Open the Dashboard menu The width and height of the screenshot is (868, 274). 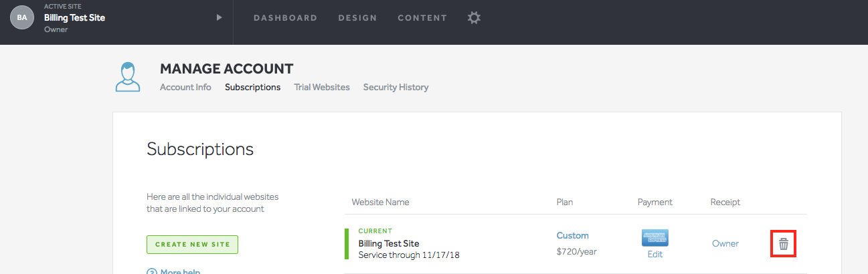[x=285, y=18]
